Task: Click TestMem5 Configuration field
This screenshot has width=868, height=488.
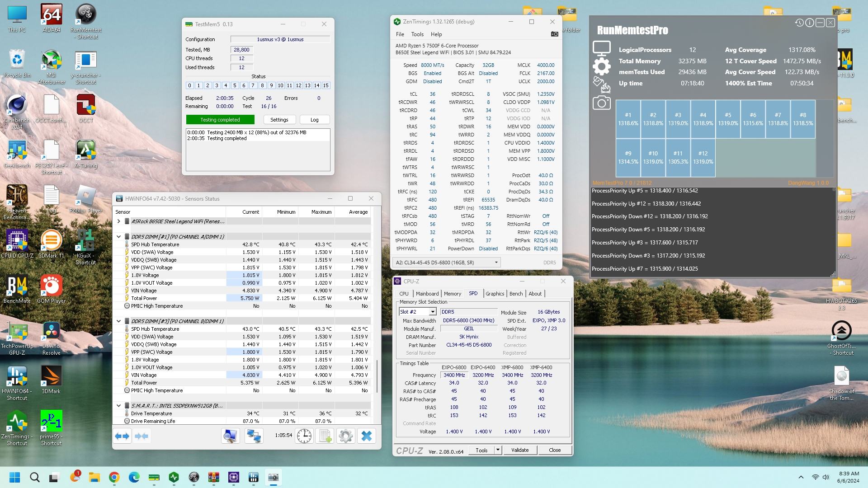Action: (x=280, y=39)
